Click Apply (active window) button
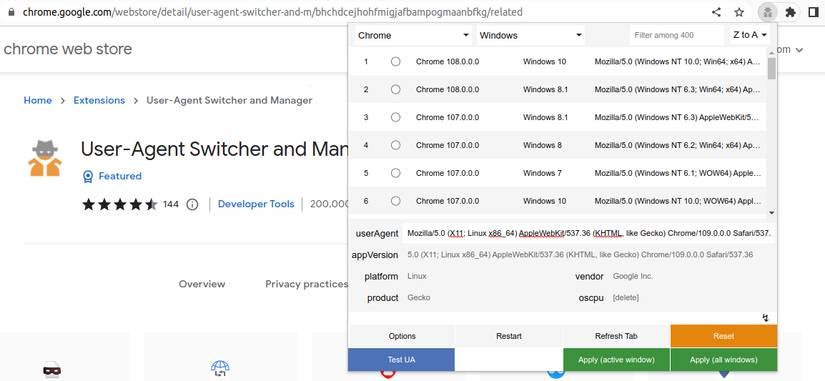The width and height of the screenshot is (825, 381). click(x=616, y=360)
